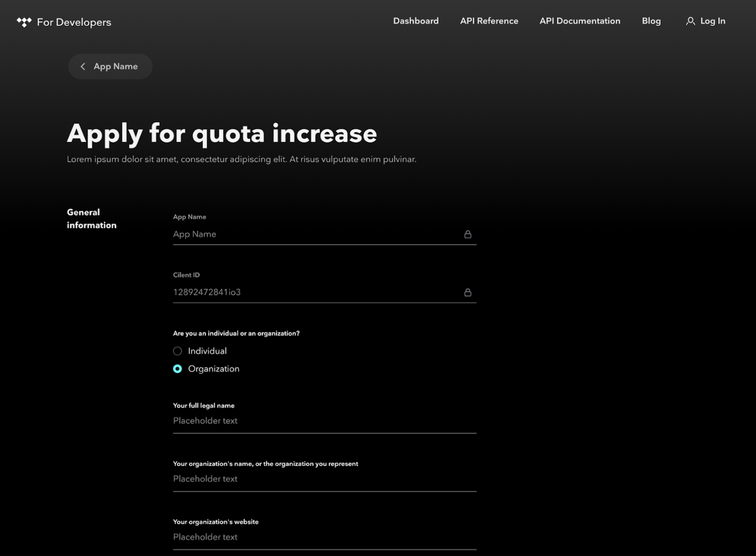
Task: Open the Blog page
Action: [x=651, y=21]
